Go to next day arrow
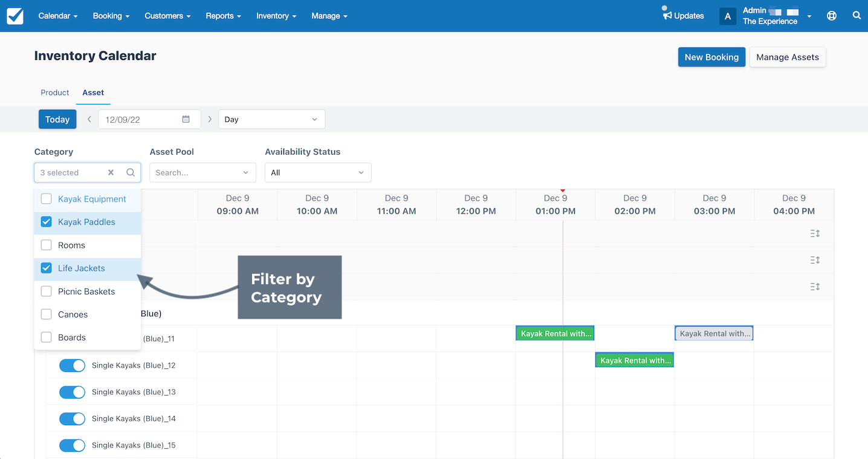Screen dimensions: 868x459 coord(210,119)
